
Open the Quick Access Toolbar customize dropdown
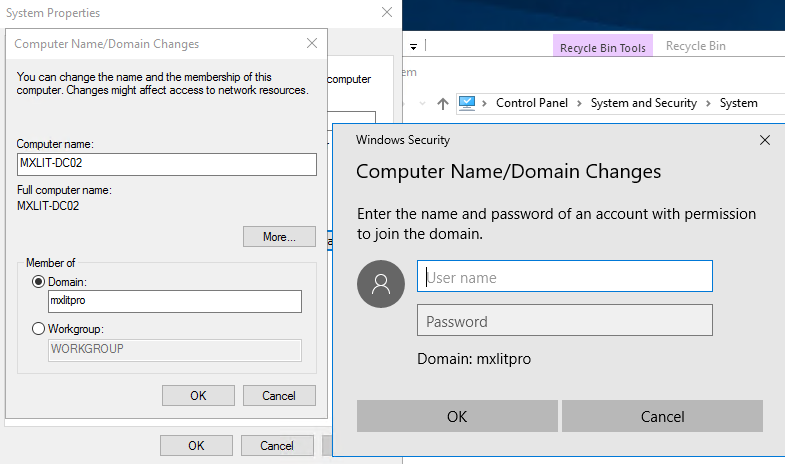tap(413, 45)
